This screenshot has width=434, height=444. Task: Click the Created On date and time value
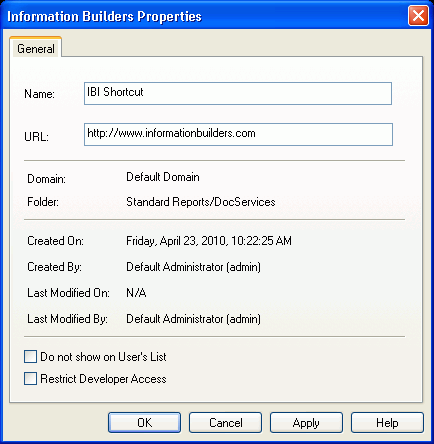coord(209,241)
